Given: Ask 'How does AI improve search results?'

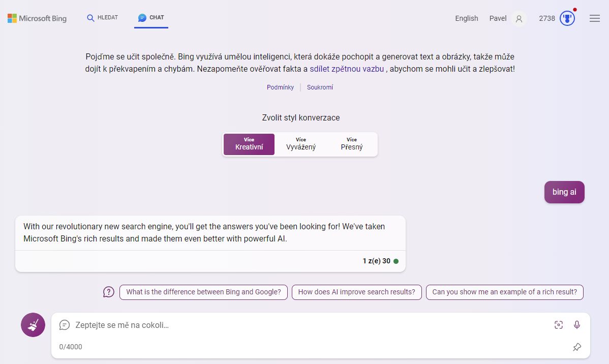Looking at the screenshot, I should click(356, 292).
